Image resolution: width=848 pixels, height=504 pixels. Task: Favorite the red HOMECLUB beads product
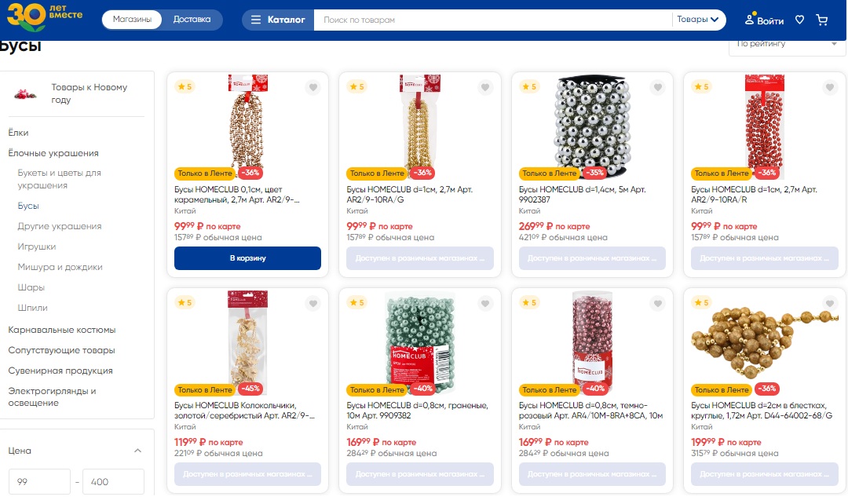[x=831, y=87]
